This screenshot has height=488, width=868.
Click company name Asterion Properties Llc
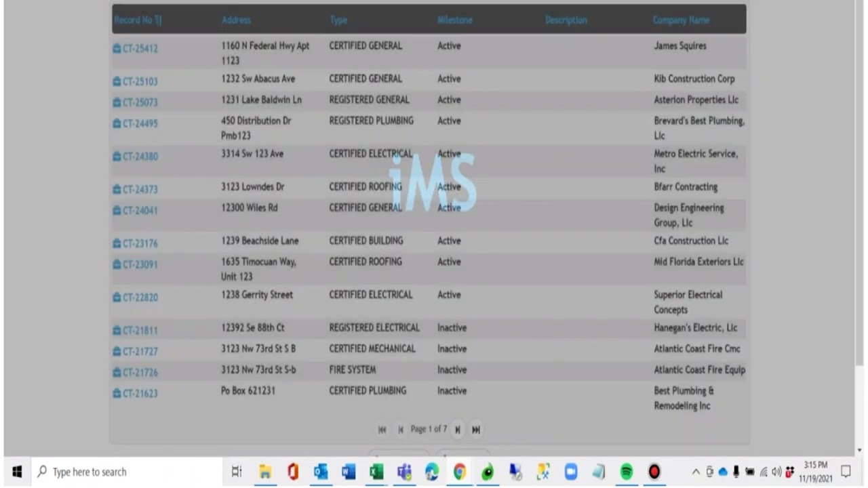696,100
